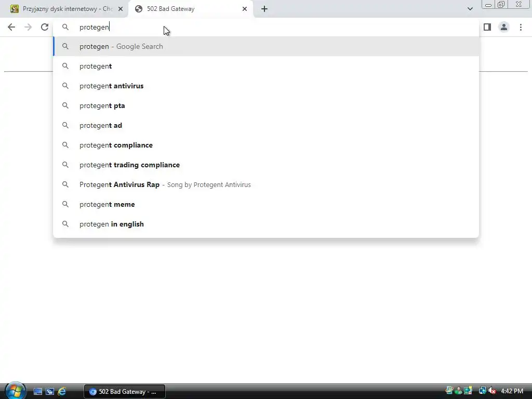The height and width of the screenshot is (399, 532).
Task: Click Switch between windows quick launch icon
Action: coord(50,392)
